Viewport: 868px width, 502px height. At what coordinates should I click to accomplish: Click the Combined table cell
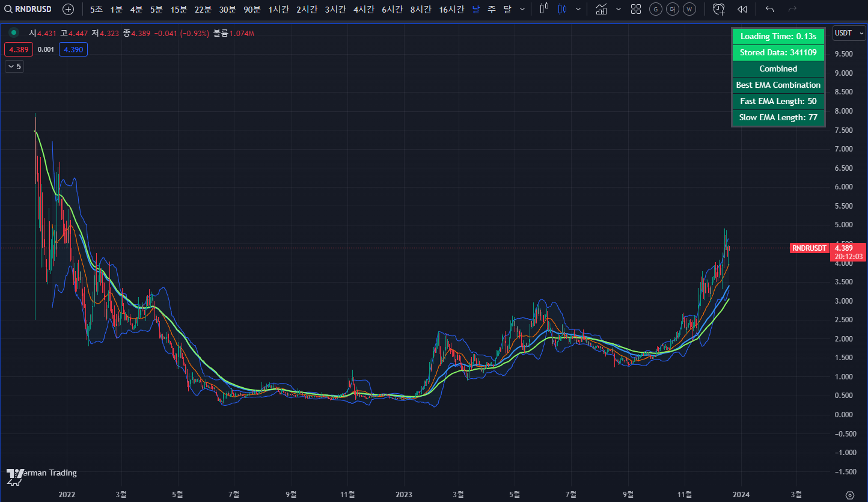pyautogui.click(x=778, y=69)
